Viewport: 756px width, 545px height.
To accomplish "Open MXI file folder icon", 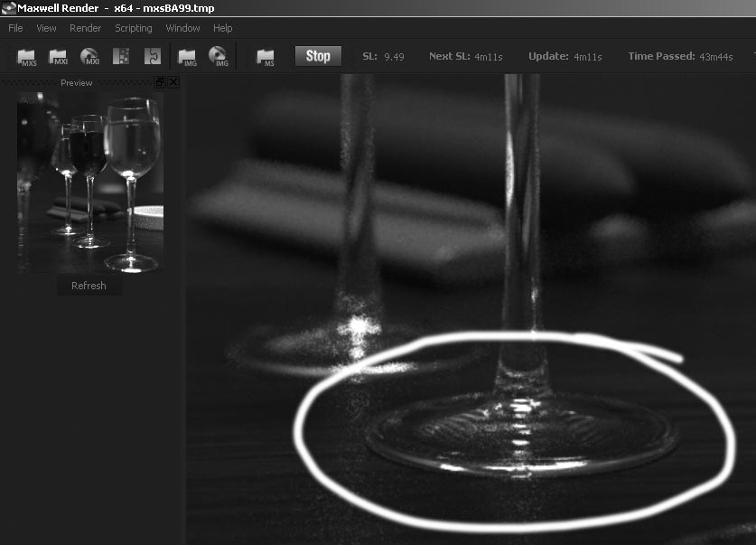I will [x=59, y=57].
